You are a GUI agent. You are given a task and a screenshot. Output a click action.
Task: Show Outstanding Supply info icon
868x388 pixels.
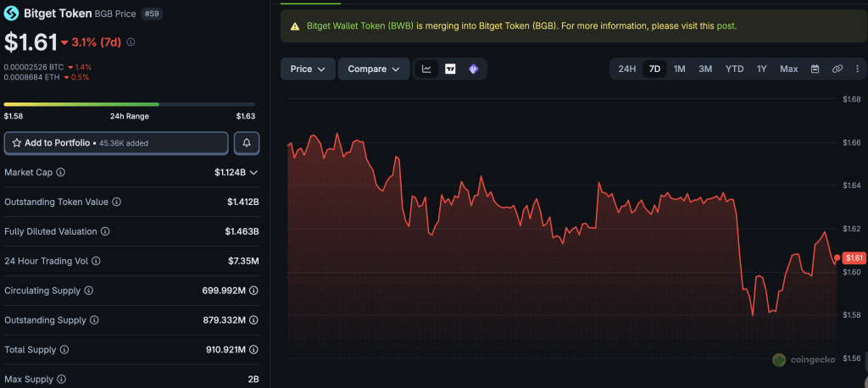tap(94, 320)
